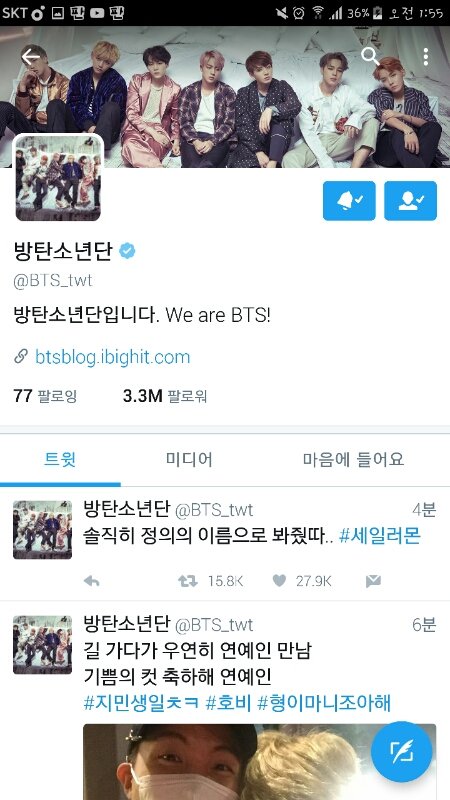The height and width of the screenshot is (800, 450).
Task: Open the large profile picture
Action: [58, 178]
